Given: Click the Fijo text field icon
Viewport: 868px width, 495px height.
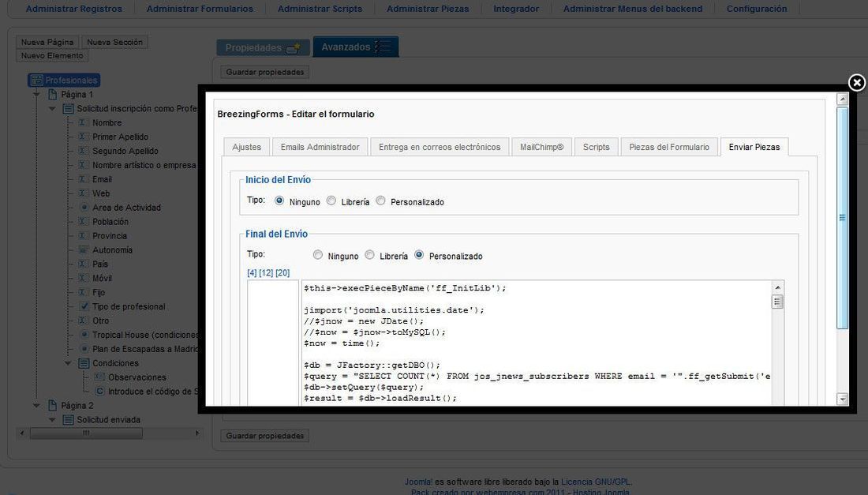Looking at the screenshot, I should pos(83,292).
